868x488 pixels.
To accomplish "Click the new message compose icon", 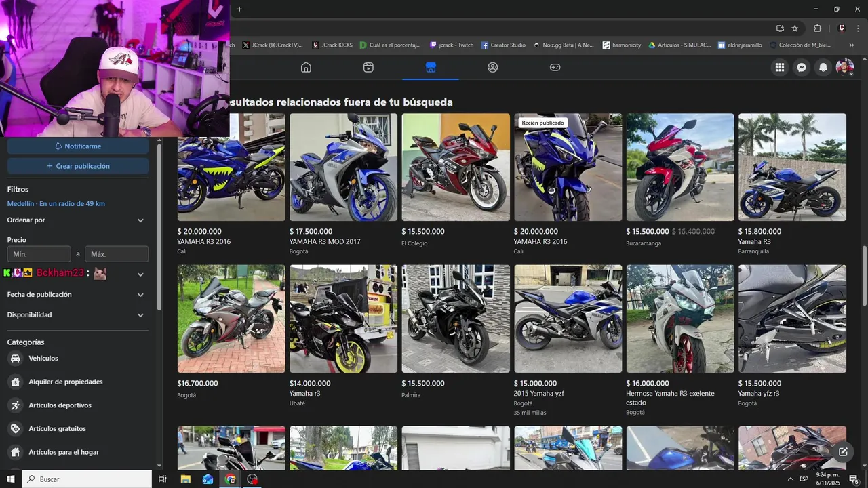I will click(x=843, y=452).
